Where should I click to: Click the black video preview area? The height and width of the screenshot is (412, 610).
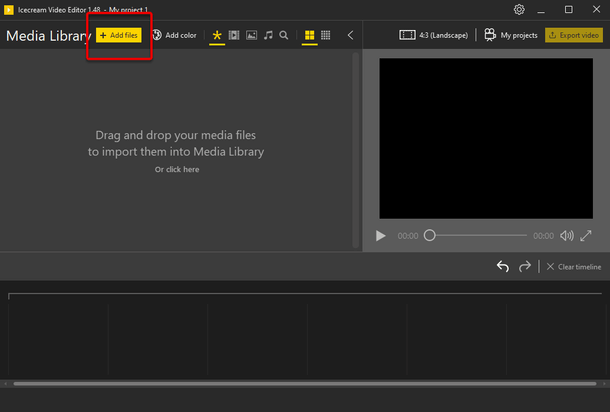coord(486,139)
